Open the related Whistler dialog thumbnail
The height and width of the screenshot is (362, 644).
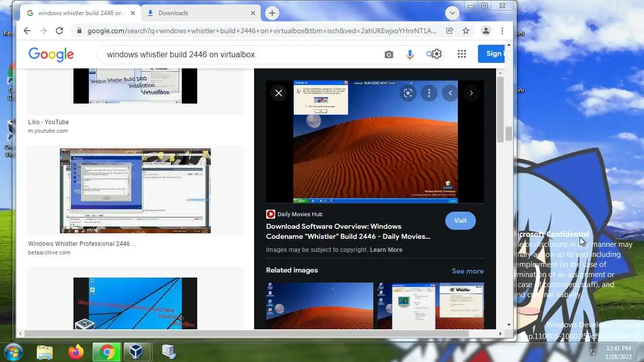click(x=431, y=306)
